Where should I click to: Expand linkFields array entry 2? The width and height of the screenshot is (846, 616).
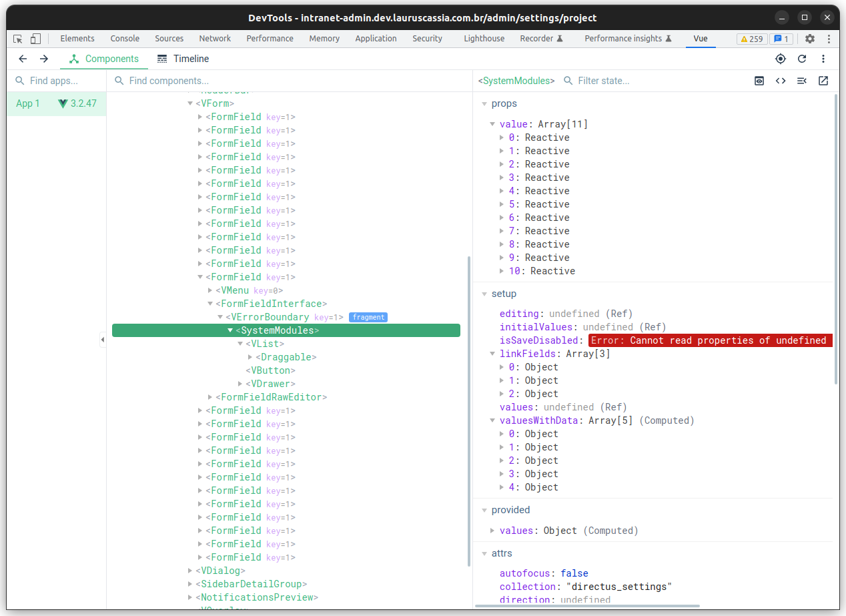pyautogui.click(x=502, y=394)
